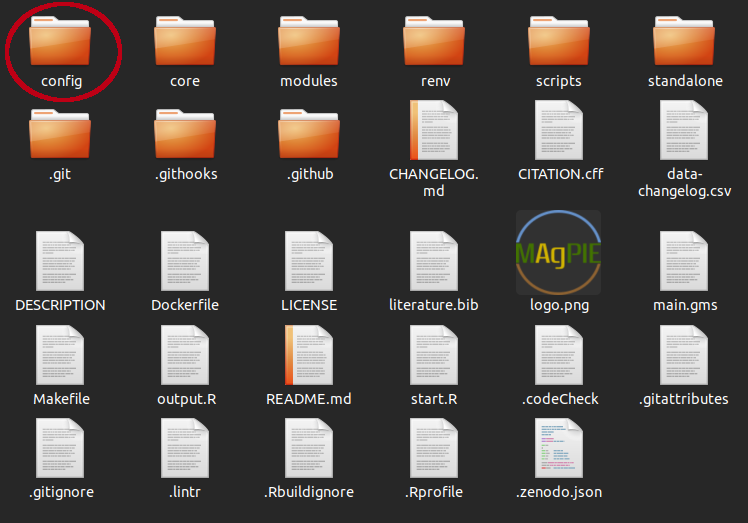The height and width of the screenshot is (523, 748).
Task: Click the .zenodo.json file icon
Action: [559, 448]
